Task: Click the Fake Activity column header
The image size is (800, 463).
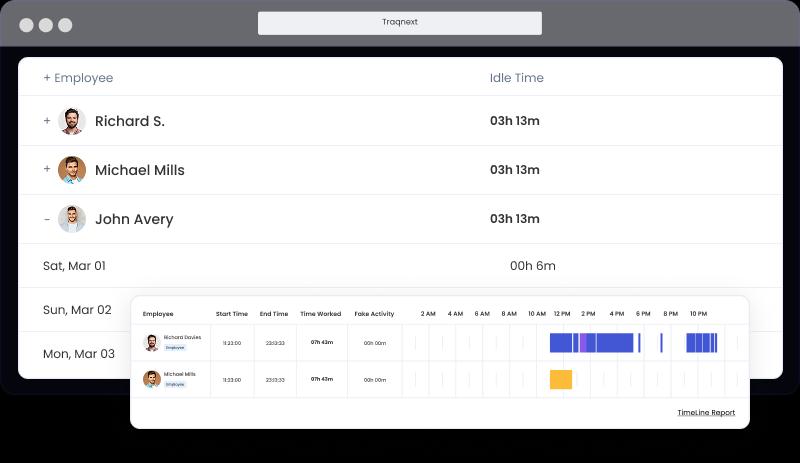Action: click(x=374, y=314)
